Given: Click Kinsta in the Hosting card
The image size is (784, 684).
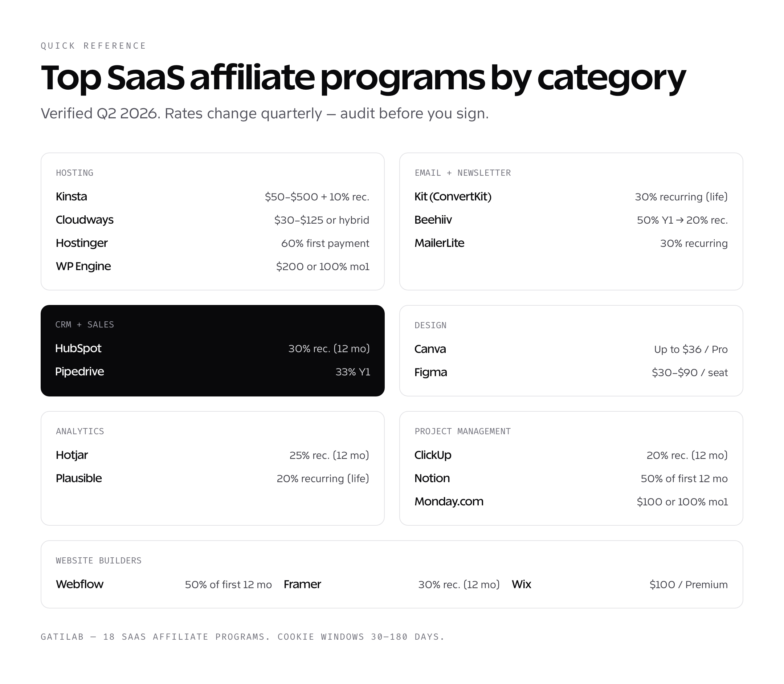Looking at the screenshot, I should coord(72,196).
